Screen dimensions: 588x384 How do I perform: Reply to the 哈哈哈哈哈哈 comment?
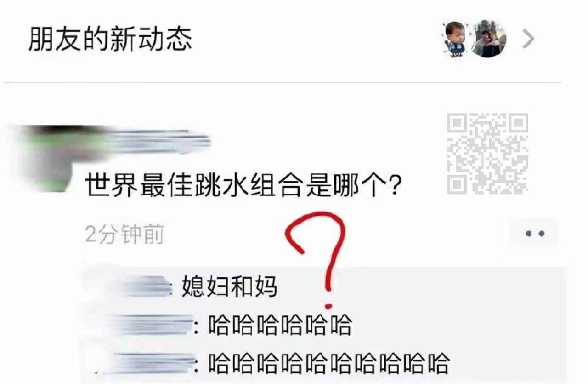click(280, 325)
